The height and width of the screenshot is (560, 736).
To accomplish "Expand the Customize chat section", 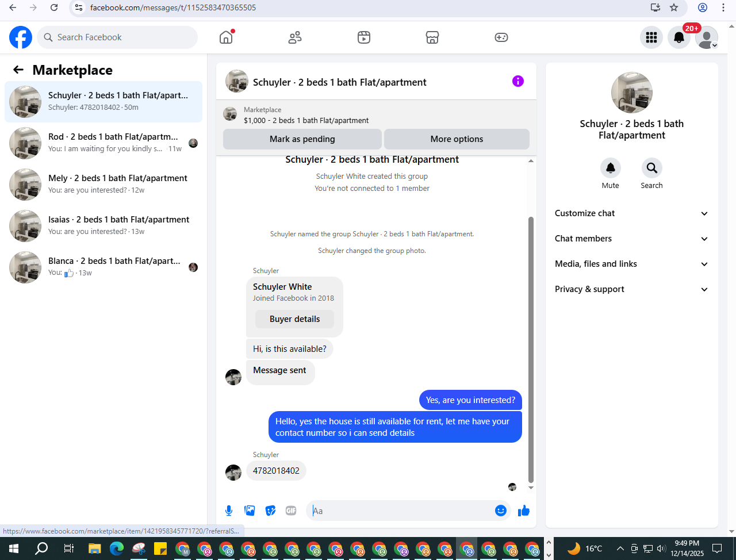I will 631,213.
